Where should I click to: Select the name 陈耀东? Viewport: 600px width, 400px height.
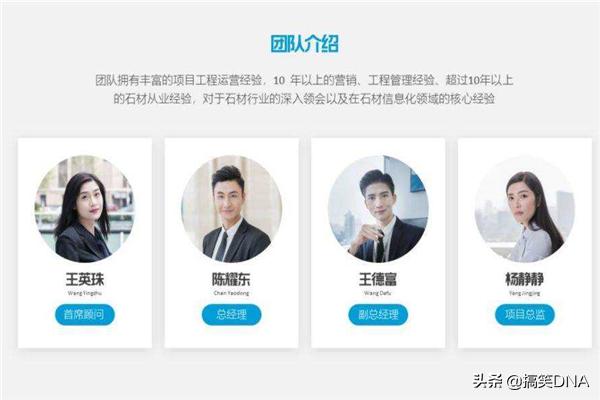coord(232,279)
